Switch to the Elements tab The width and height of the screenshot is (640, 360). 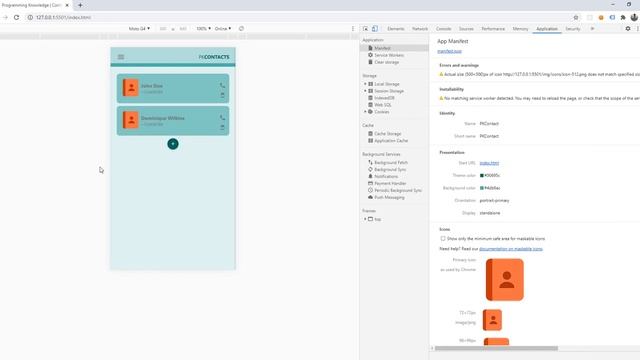(x=396, y=29)
